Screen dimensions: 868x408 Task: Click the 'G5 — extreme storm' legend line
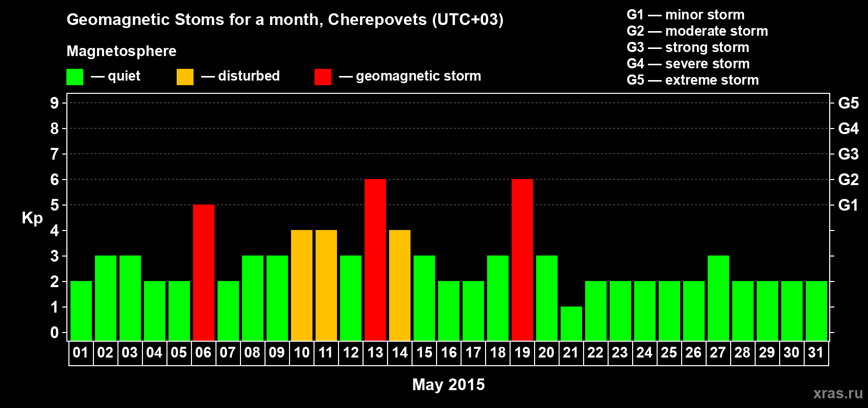(693, 80)
